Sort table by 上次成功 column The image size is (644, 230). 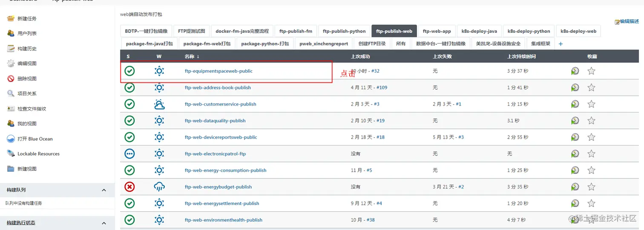360,56
